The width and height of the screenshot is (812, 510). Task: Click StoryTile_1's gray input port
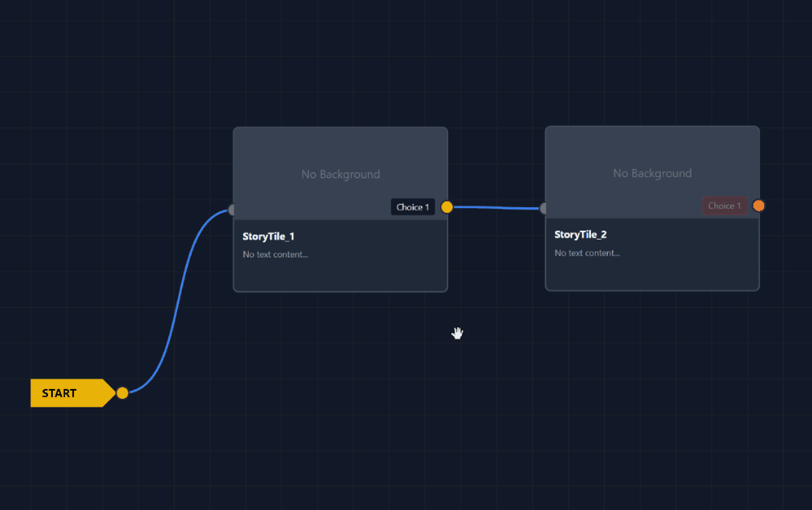[x=232, y=210]
